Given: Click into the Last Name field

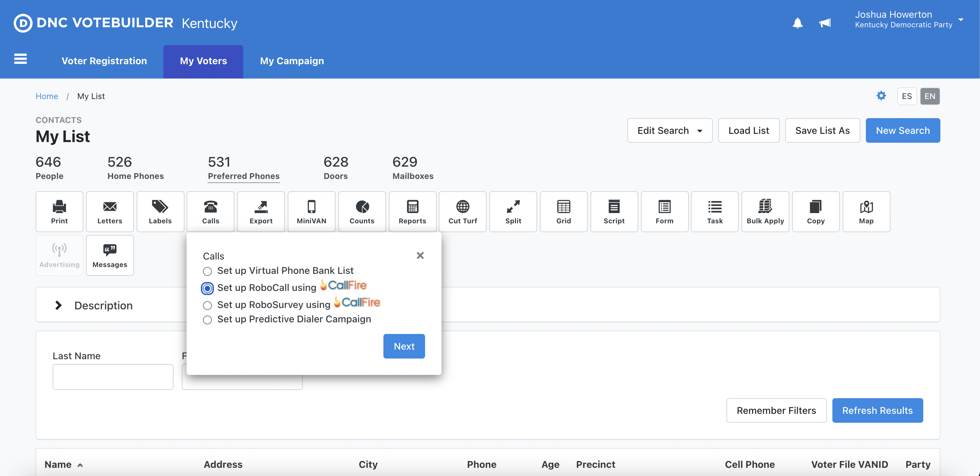Looking at the screenshot, I should pyautogui.click(x=113, y=376).
